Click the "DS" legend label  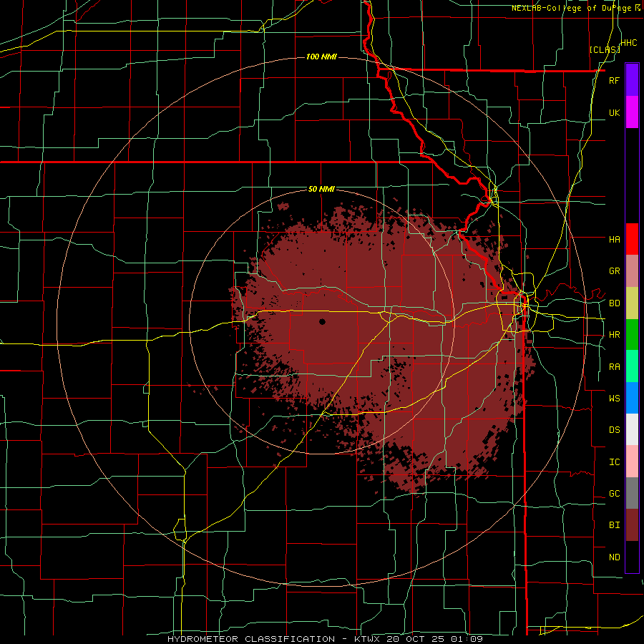click(614, 430)
